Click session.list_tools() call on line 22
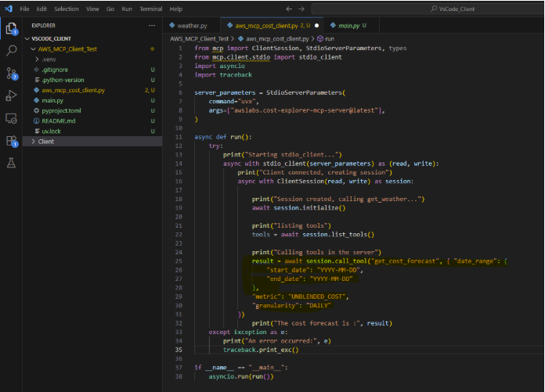Screen dimensions: 545x392 (337, 235)
